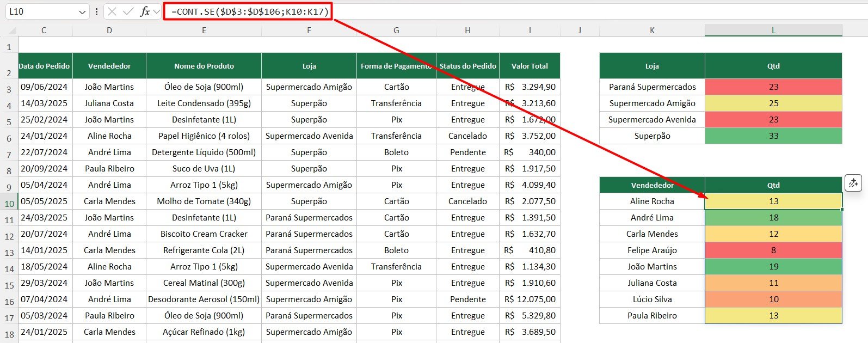Select the R$ 12.075,00 value cell
This screenshot has width=868, height=343.
530,299
